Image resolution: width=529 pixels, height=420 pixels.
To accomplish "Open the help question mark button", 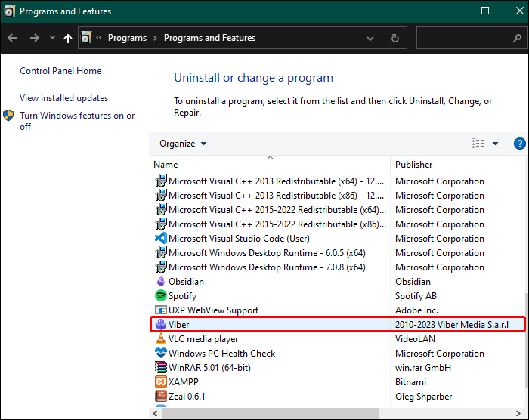I will point(519,144).
